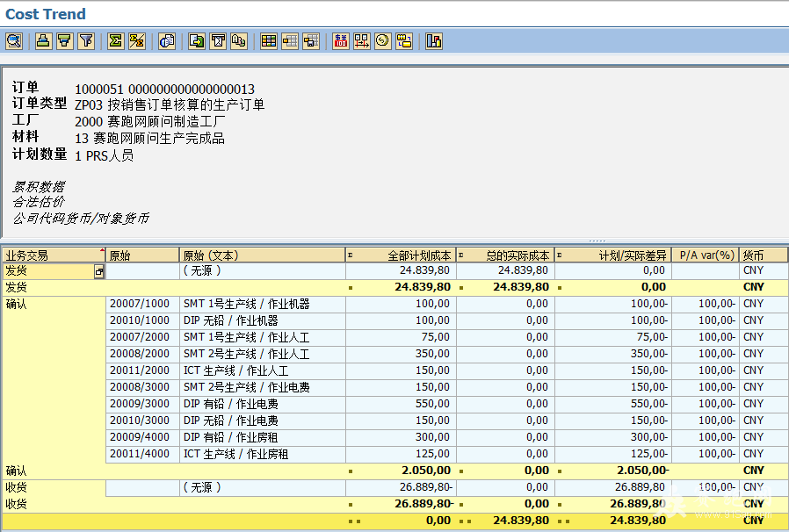
Task: Click cell 20009/3000
Action: (x=142, y=403)
